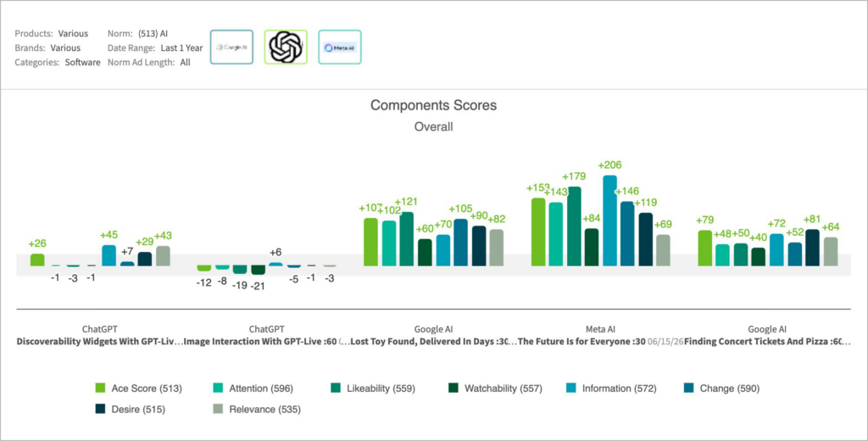Toggle the Change (590) legend swatch
The height and width of the screenshot is (441, 868).
(689, 388)
